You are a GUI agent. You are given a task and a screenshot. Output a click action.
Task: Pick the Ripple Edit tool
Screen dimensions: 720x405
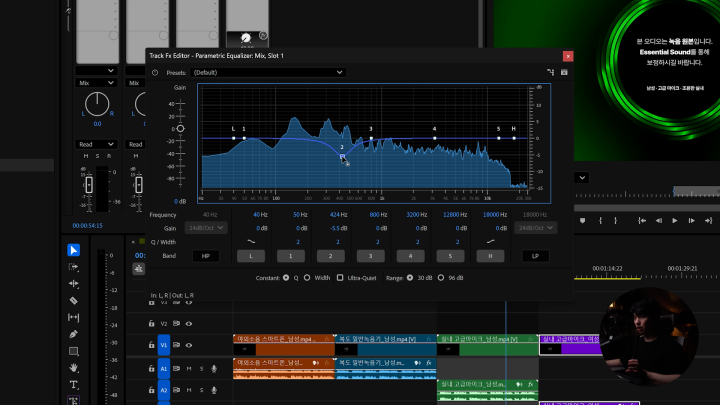coord(73,283)
